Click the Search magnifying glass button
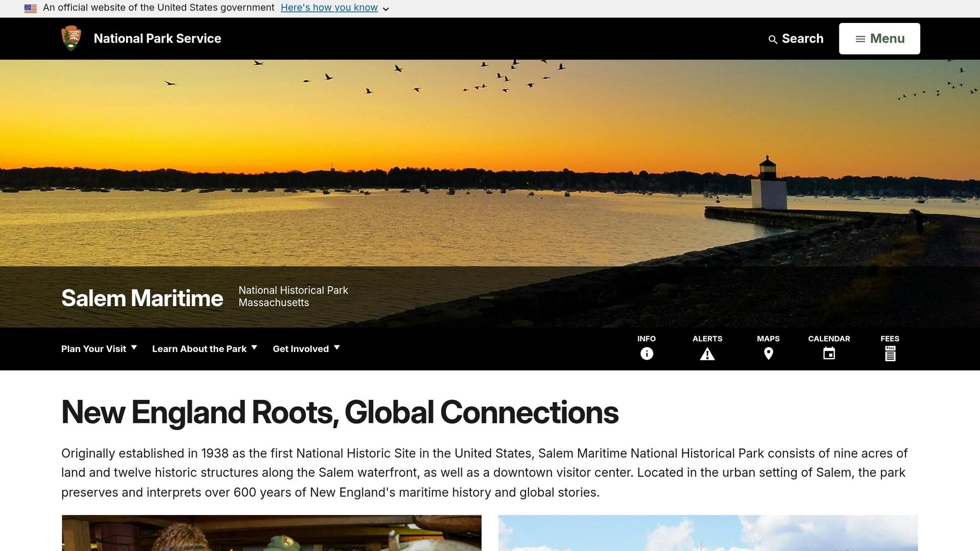Screen dimensions: 980x551 pyautogui.click(x=796, y=39)
